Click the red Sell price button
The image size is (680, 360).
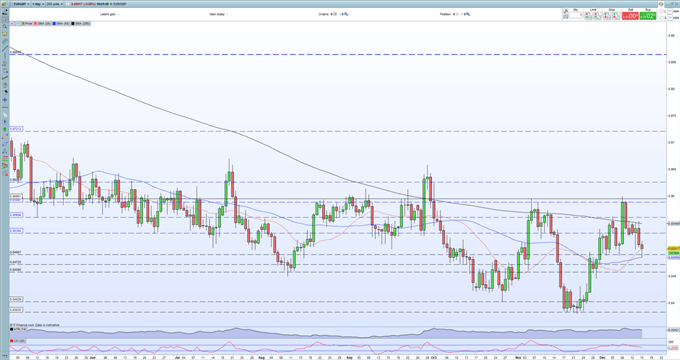630,16
